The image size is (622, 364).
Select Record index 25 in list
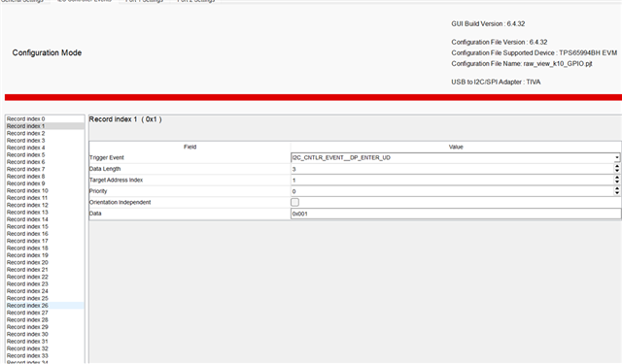(x=45, y=298)
